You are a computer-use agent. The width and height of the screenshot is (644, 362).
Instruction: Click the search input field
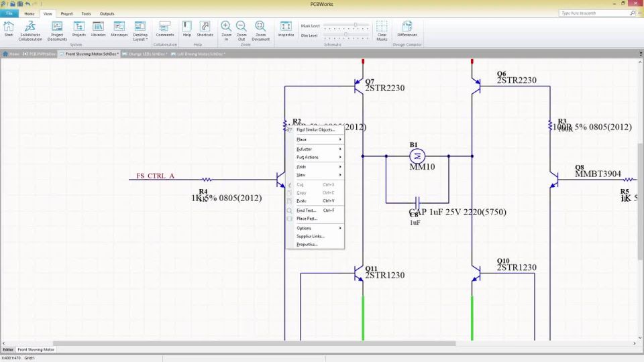click(594, 13)
